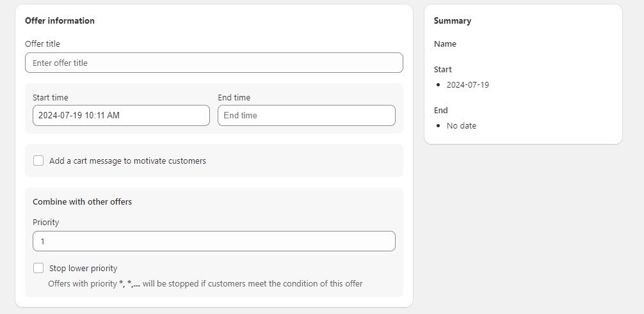Select the 2024-07-19 start date in Summary
This screenshot has height=314, width=644.
pyautogui.click(x=467, y=84)
